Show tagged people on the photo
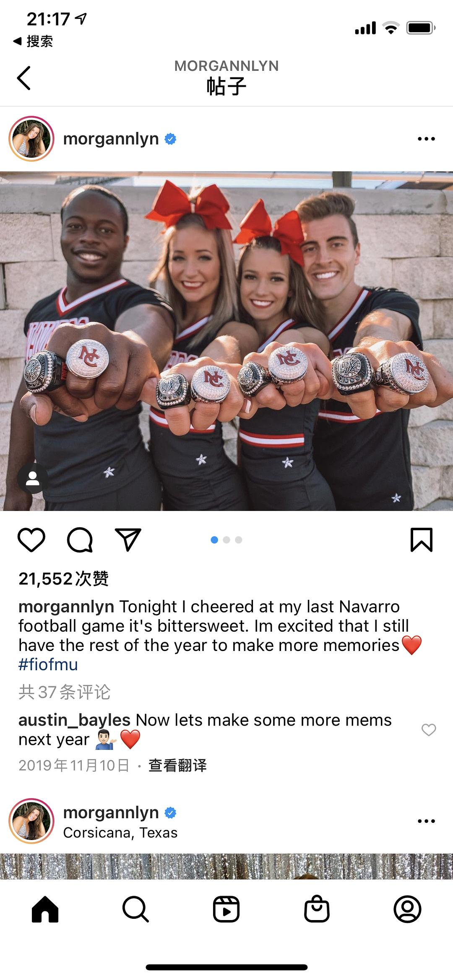453x980 pixels. 32,478
